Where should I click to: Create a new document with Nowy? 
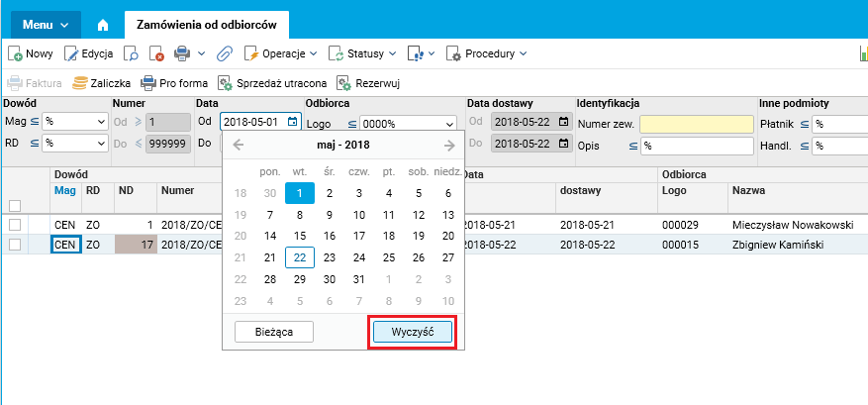pos(31,53)
